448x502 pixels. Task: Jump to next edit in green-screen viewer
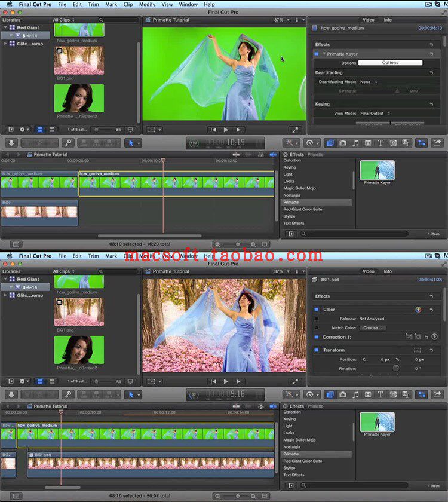238,130
